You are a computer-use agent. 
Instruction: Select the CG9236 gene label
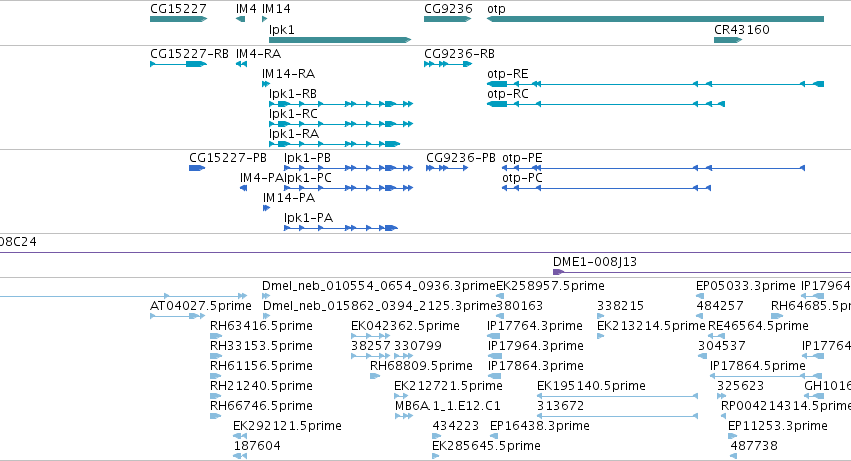448,9
